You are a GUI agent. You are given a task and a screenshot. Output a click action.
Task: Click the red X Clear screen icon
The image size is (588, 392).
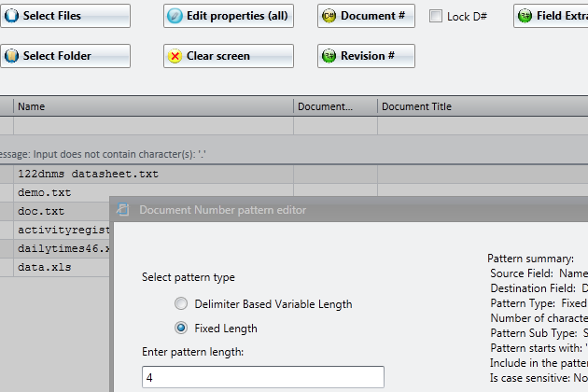pos(175,56)
